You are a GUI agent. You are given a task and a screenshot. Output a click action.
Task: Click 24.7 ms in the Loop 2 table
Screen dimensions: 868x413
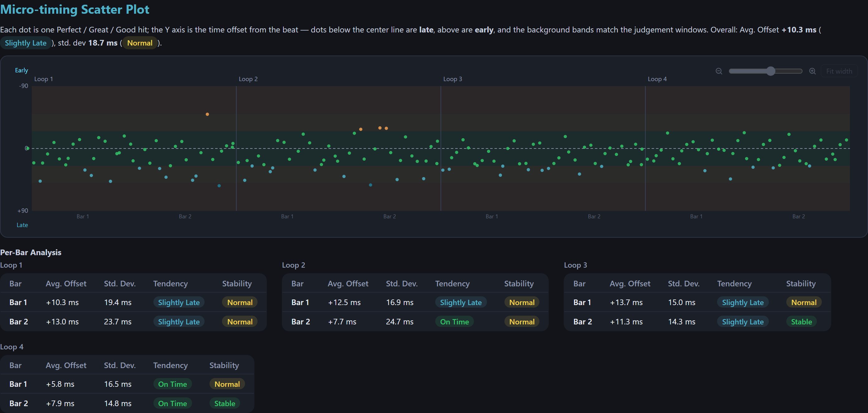400,322
